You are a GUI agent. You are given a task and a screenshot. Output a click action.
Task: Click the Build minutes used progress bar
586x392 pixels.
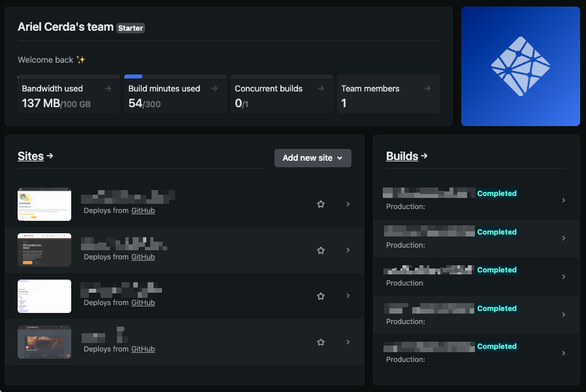[175, 76]
